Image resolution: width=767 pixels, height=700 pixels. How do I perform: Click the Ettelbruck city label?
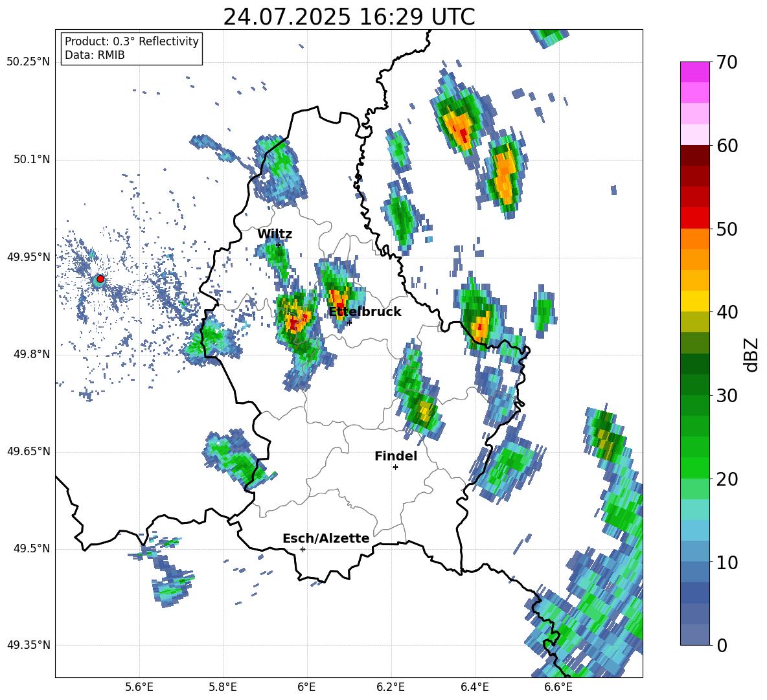coord(365,311)
